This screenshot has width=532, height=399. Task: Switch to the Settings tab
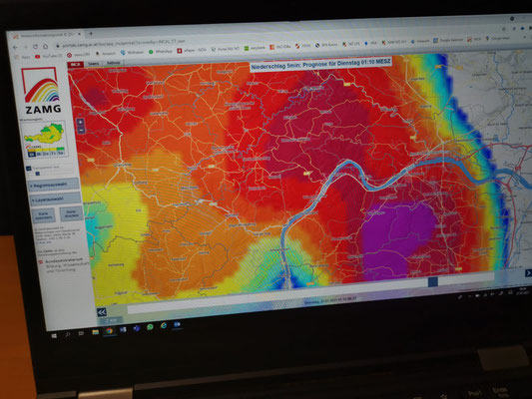pos(114,63)
